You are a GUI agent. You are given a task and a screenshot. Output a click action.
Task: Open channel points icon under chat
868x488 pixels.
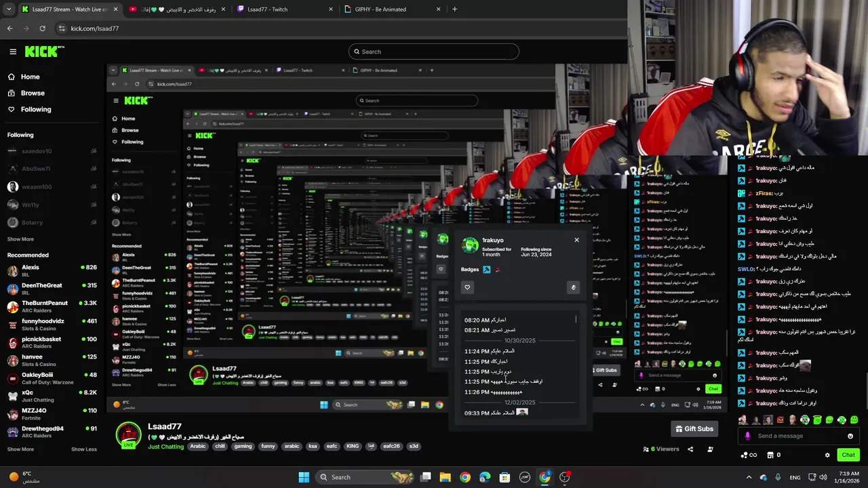click(749, 455)
